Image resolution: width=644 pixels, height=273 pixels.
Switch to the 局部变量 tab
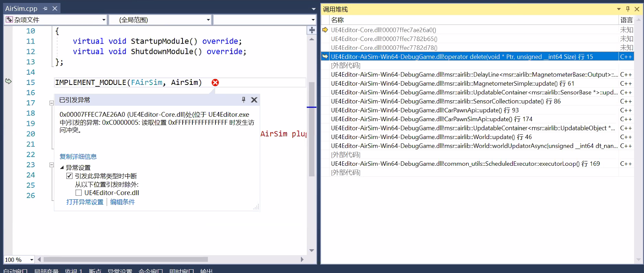tap(46, 271)
